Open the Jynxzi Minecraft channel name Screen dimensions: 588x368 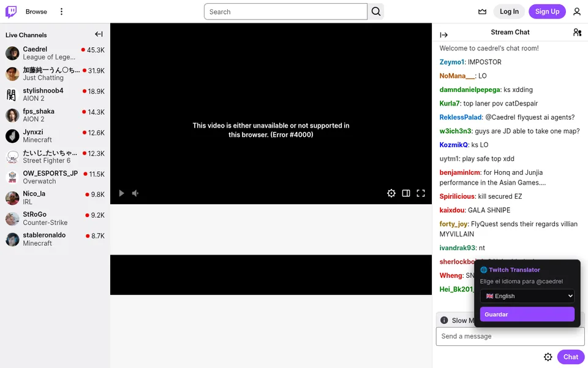click(33, 132)
